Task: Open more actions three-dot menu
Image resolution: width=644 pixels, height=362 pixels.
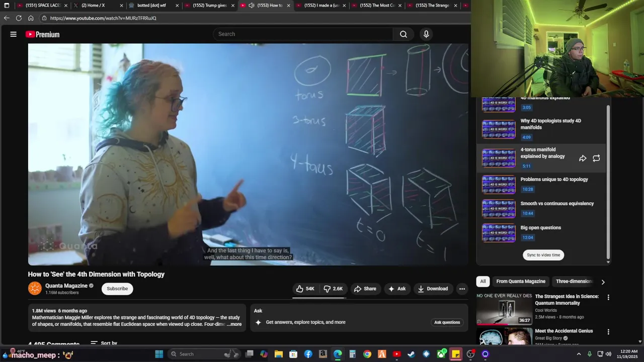Action: point(462,289)
